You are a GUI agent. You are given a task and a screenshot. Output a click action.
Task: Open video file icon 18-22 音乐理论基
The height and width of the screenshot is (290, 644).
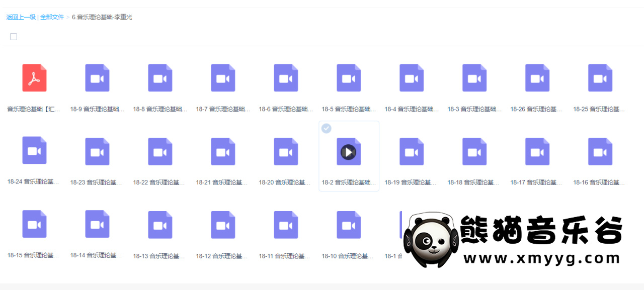click(x=160, y=151)
